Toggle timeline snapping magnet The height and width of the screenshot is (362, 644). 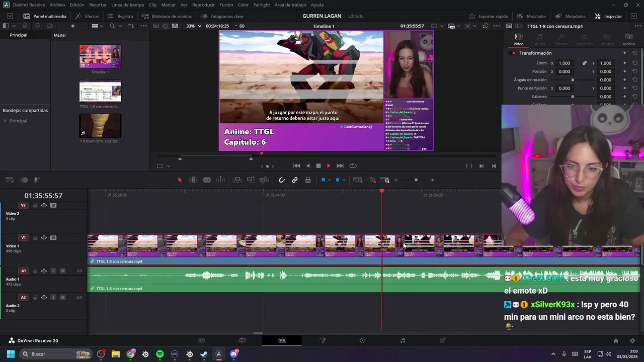click(x=282, y=180)
